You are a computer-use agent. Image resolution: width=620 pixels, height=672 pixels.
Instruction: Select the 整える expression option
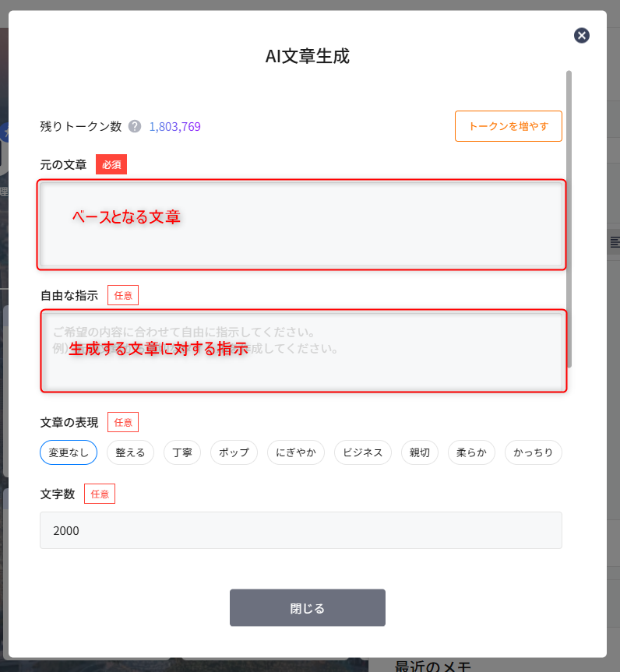[x=130, y=452]
